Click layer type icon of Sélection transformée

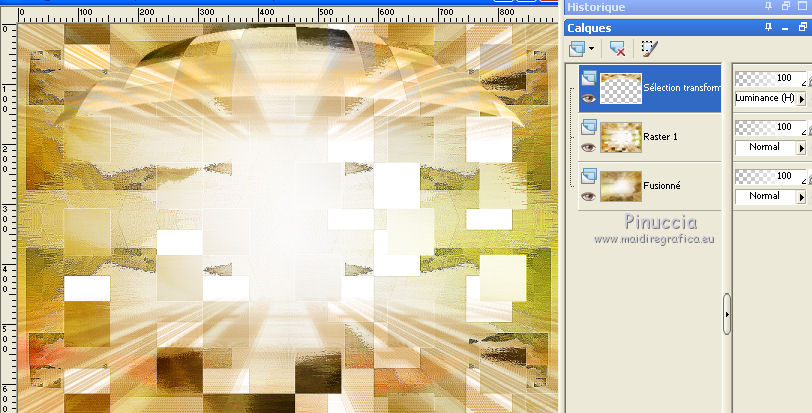pyautogui.click(x=589, y=78)
